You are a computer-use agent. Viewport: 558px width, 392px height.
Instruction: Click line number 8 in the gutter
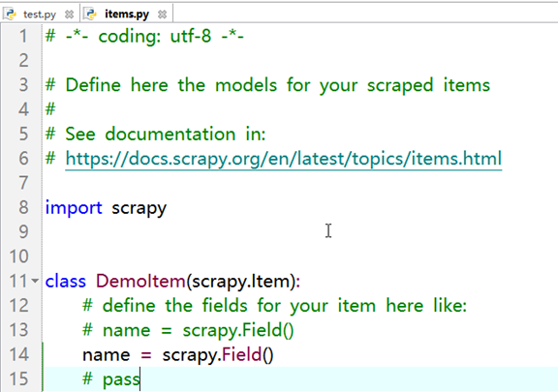pos(23,207)
